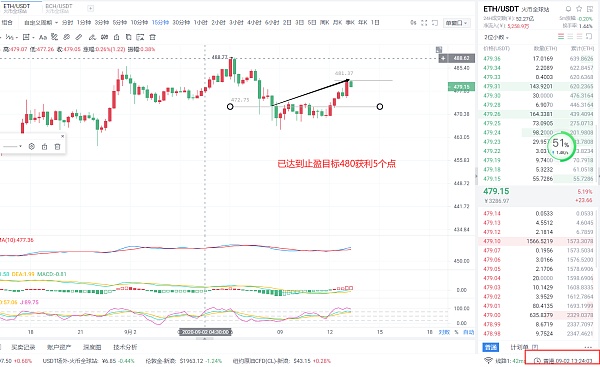Open the custom period dropdown

[41, 23]
